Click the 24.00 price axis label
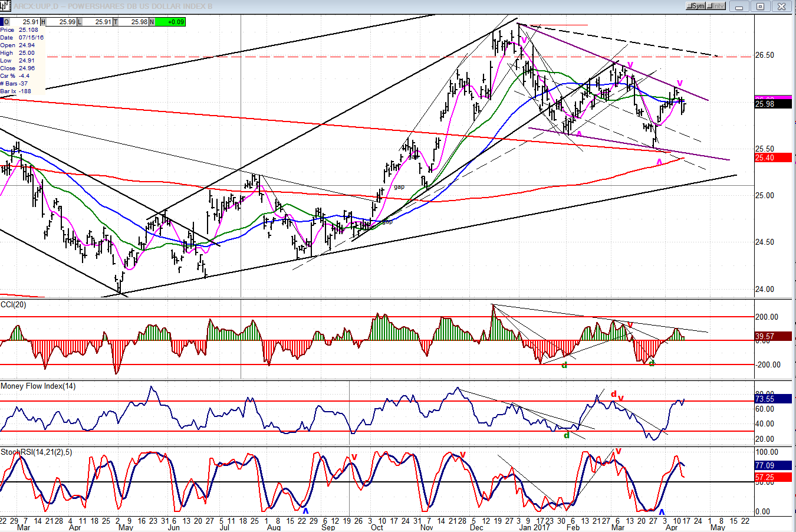The height and width of the screenshot is (532, 796). point(765,290)
